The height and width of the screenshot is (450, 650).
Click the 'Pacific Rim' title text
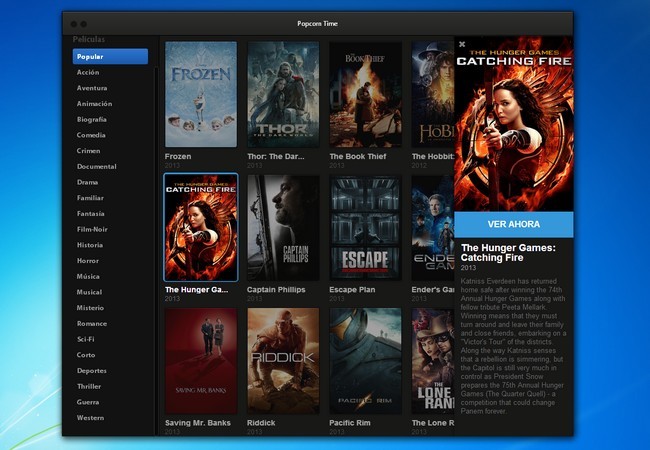350,423
